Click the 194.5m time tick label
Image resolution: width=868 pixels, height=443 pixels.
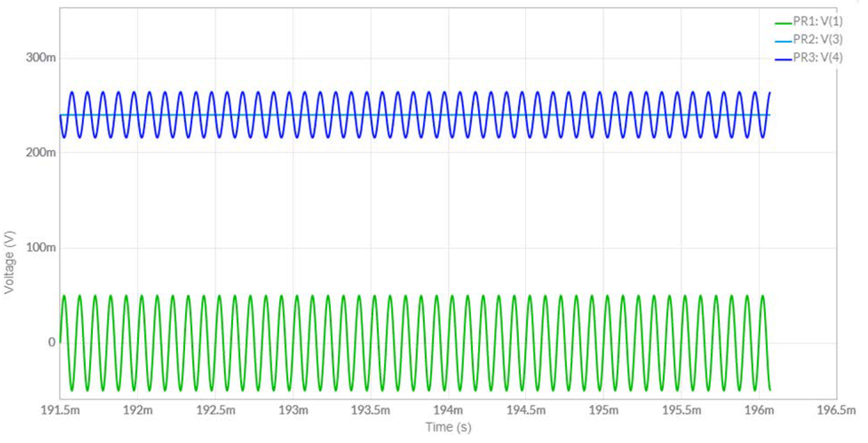point(526,410)
